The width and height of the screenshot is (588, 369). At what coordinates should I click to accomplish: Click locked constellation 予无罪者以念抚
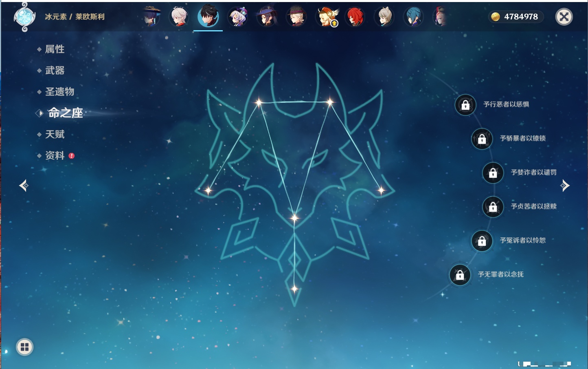[x=460, y=275]
